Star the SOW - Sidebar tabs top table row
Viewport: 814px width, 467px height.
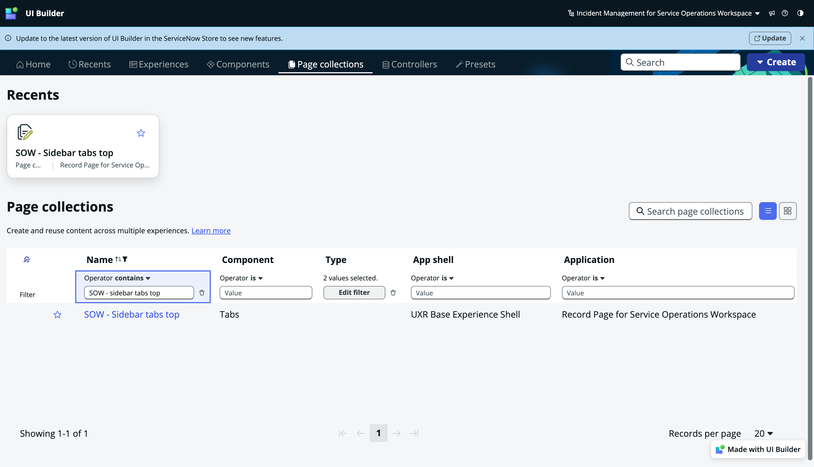[x=58, y=314]
